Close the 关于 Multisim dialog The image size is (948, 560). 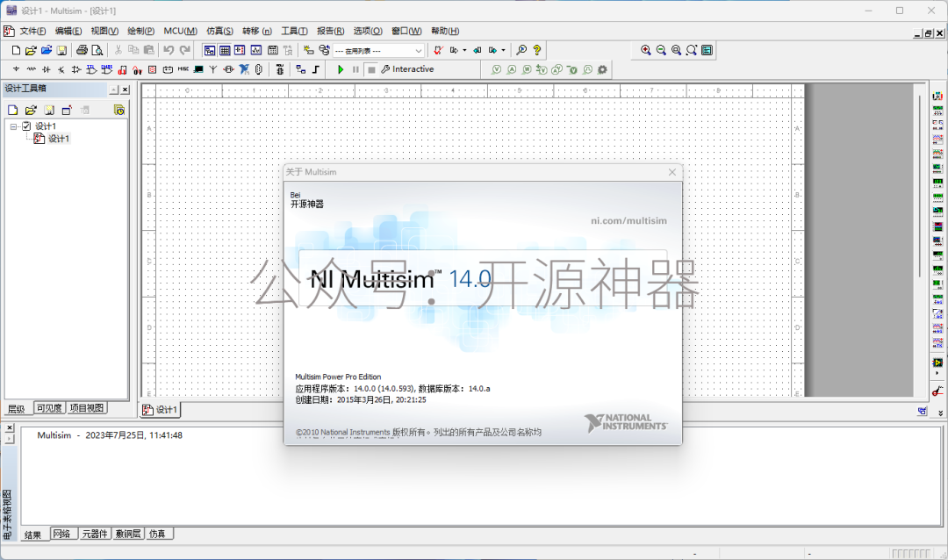(672, 172)
